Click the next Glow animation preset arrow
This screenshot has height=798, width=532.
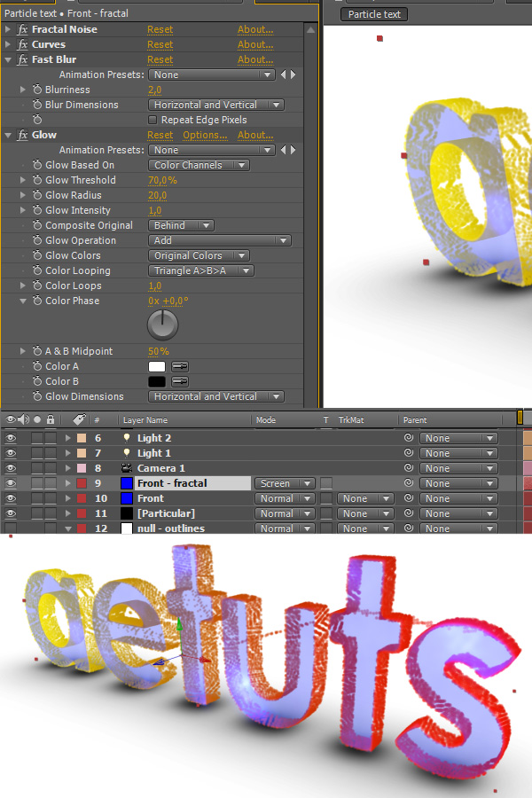point(293,150)
